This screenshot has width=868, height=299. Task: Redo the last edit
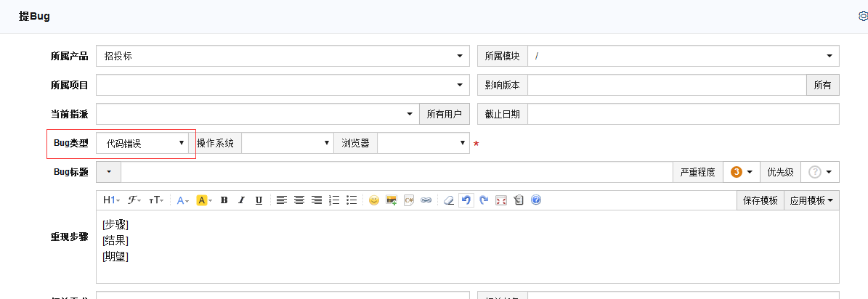(x=484, y=200)
